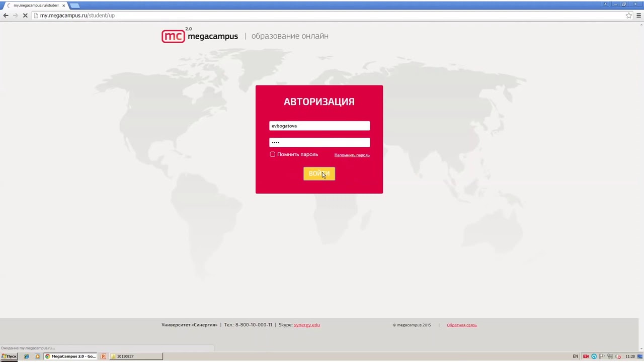This screenshot has height=362, width=644.
Task: Select the my.megacampus.ru/student tab
Action: click(35, 6)
